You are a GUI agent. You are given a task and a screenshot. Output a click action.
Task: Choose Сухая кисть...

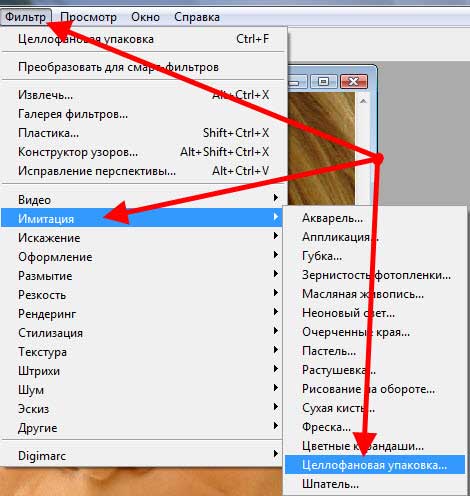click(375, 408)
